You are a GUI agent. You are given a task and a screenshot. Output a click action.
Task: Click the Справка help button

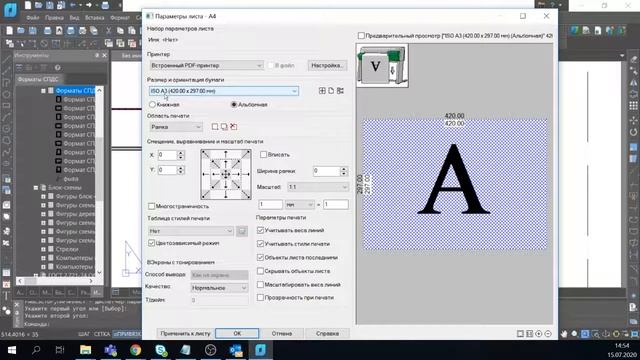tap(327, 333)
